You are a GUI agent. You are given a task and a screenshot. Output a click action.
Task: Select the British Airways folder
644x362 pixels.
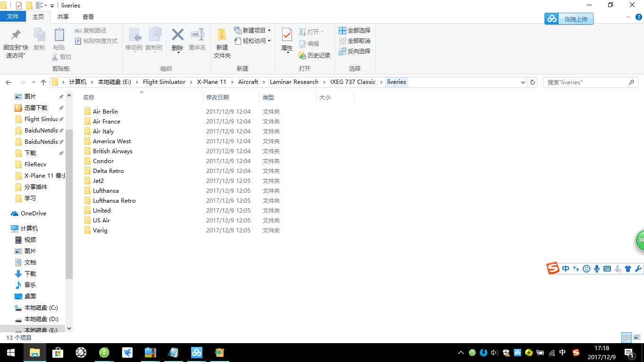(112, 151)
